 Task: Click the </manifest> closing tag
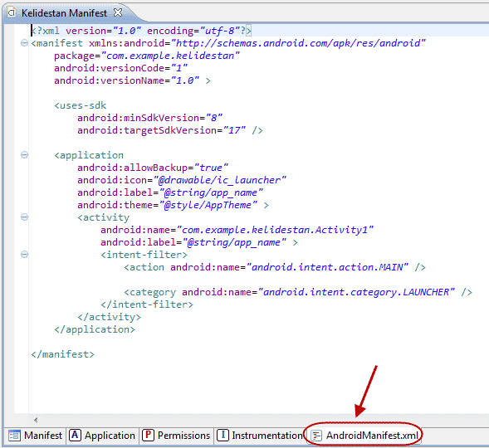tap(63, 354)
